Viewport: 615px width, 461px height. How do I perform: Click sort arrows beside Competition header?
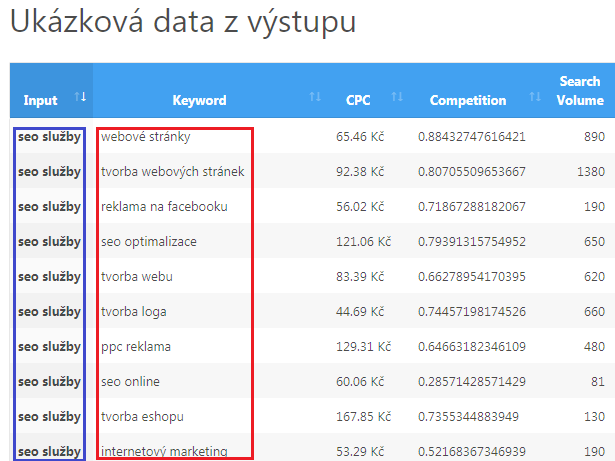click(x=535, y=97)
